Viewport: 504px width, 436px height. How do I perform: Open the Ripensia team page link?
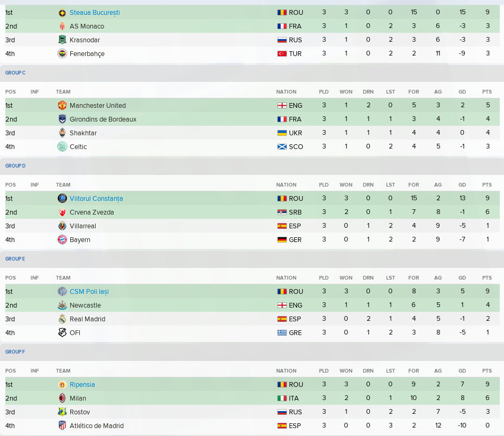(x=82, y=385)
